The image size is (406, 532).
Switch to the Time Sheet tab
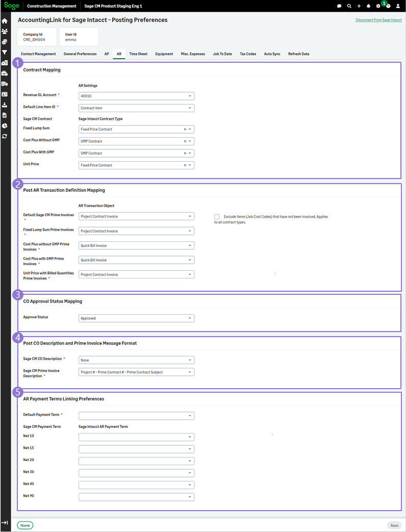[138, 54]
